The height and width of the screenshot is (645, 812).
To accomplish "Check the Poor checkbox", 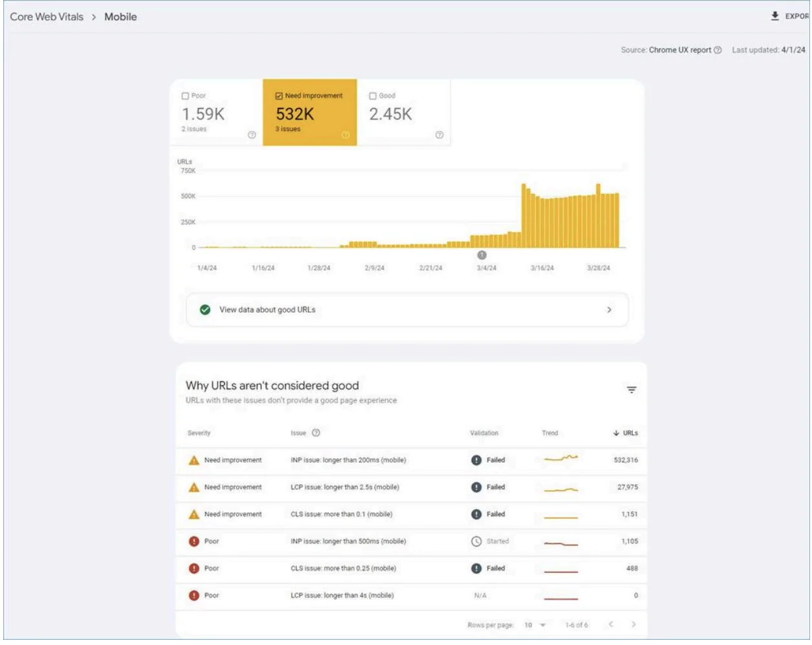I will [186, 96].
